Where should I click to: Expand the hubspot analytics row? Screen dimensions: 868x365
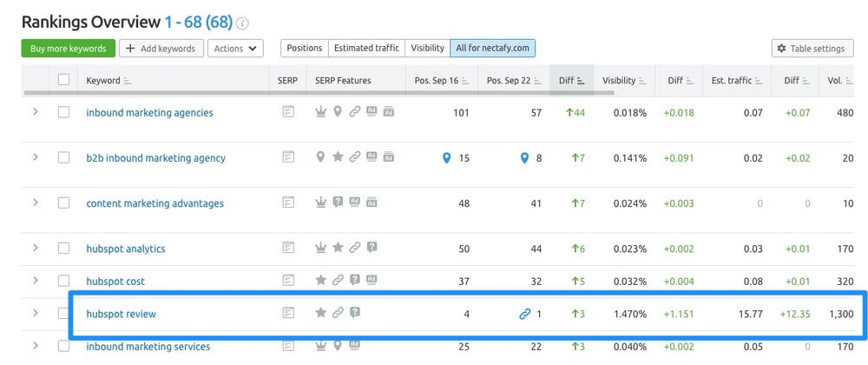(x=36, y=248)
